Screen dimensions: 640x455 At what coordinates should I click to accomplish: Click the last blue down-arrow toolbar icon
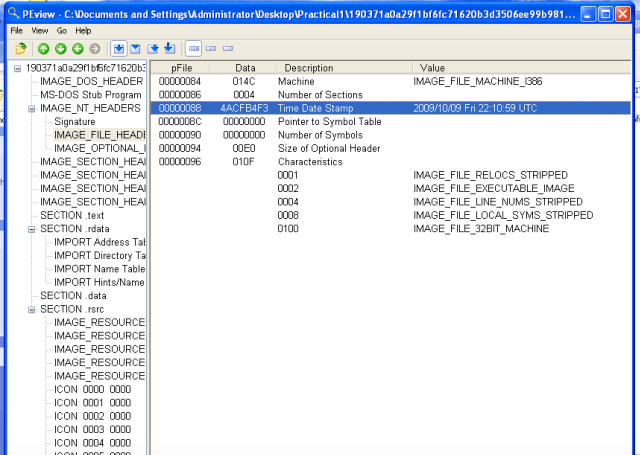[169, 48]
